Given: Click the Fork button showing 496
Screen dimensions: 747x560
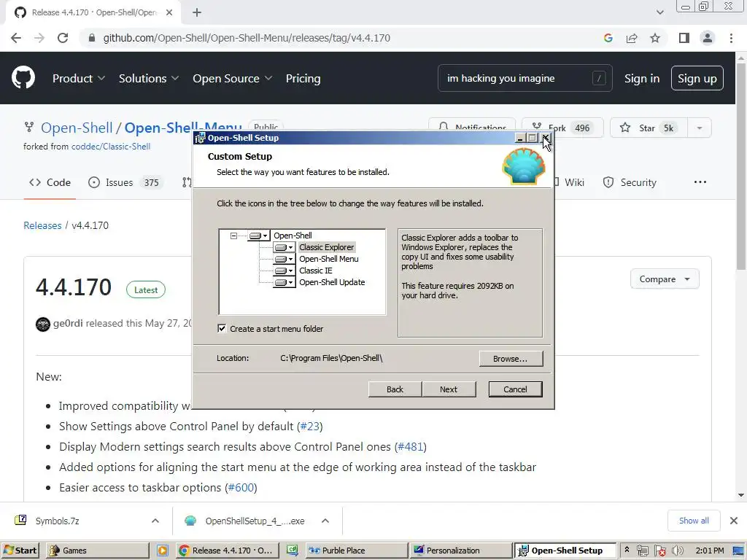Looking at the screenshot, I should point(562,128).
